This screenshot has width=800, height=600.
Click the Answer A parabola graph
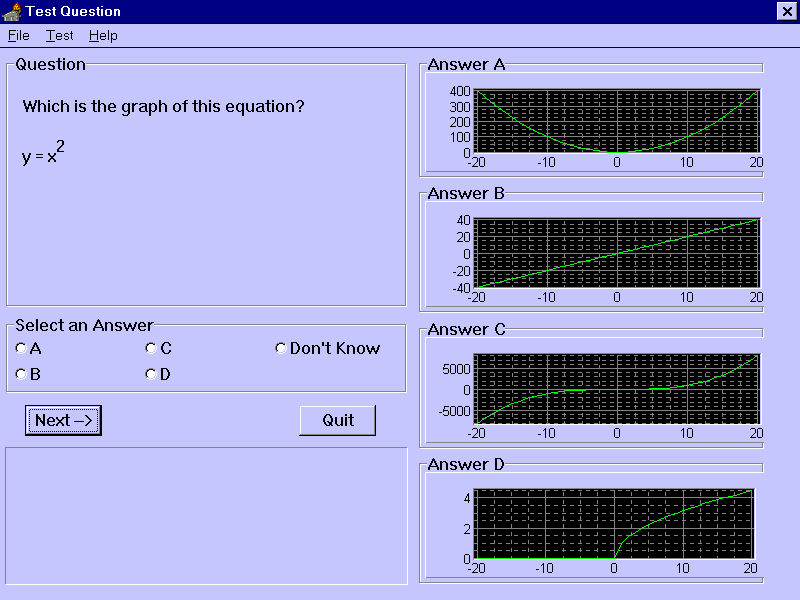[616, 121]
